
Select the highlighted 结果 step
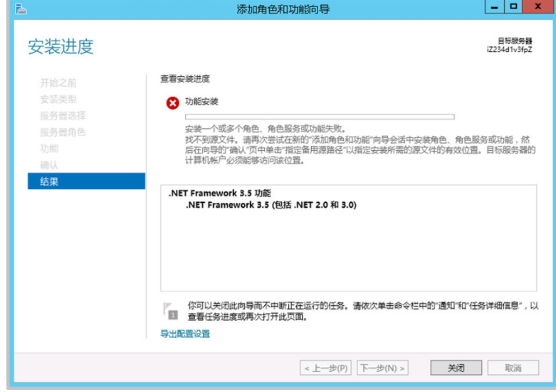point(49,181)
